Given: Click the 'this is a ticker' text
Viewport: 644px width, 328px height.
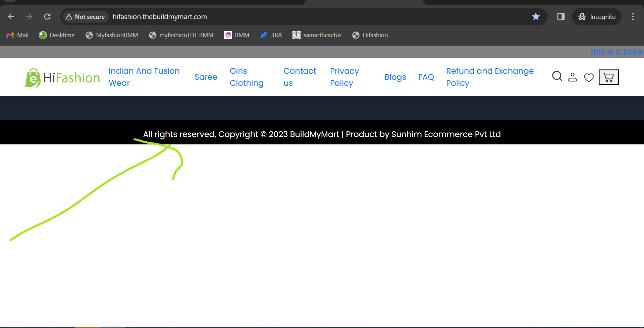Looking at the screenshot, I should point(617,52).
